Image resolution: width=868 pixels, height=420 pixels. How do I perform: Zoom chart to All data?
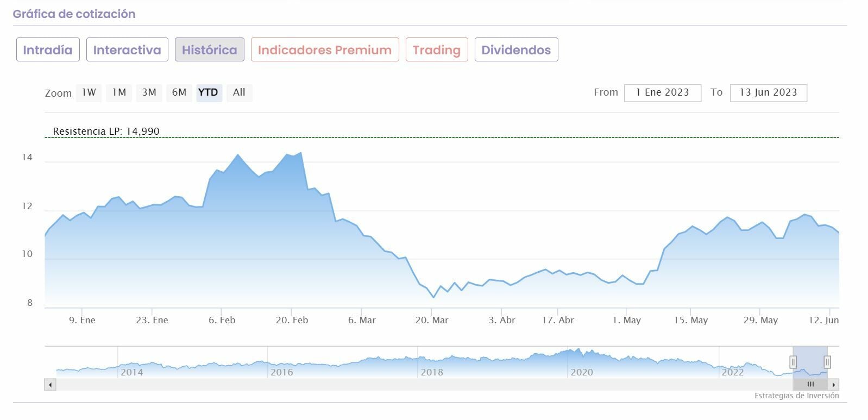239,92
